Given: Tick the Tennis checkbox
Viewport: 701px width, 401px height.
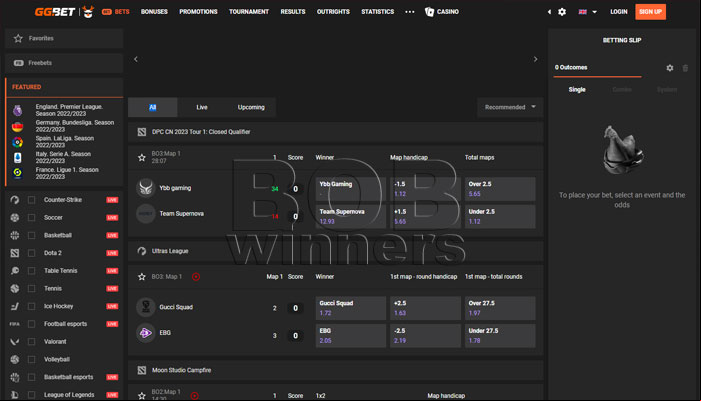Looking at the screenshot, I should 31,288.
